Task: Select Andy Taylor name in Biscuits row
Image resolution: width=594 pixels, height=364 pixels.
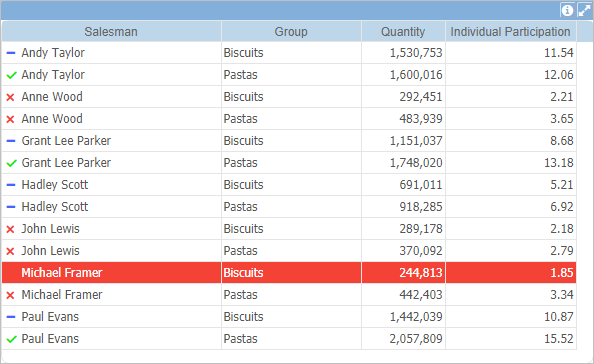Action: click(x=53, y=53)
